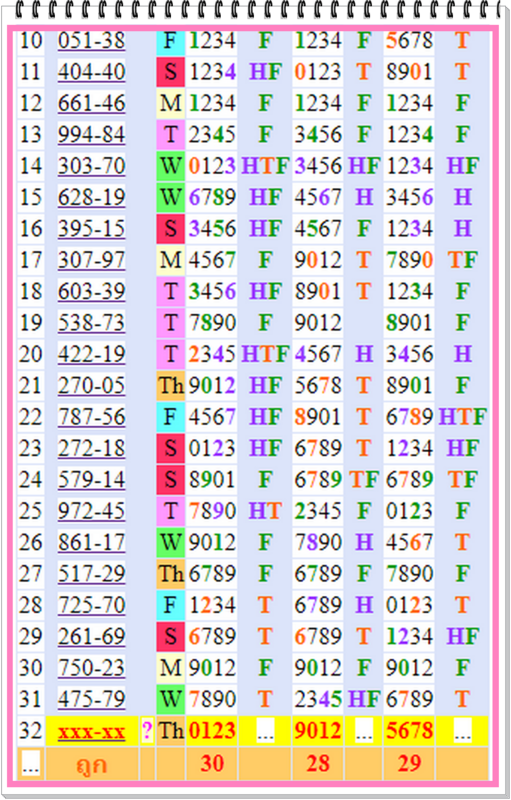Image resolution: width=511 pixels, height=800 pixels.
Task: Click the red S day cell in row 11
Action: pos(170,72)
